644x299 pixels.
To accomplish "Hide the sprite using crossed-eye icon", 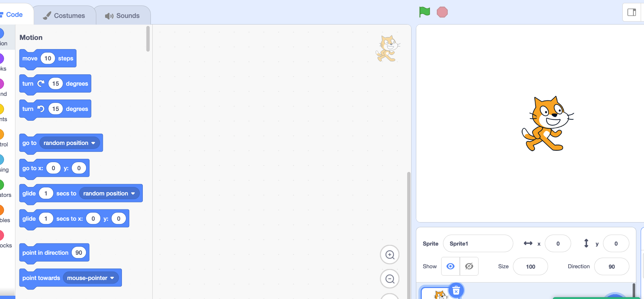I will click(x=469, y=266).
